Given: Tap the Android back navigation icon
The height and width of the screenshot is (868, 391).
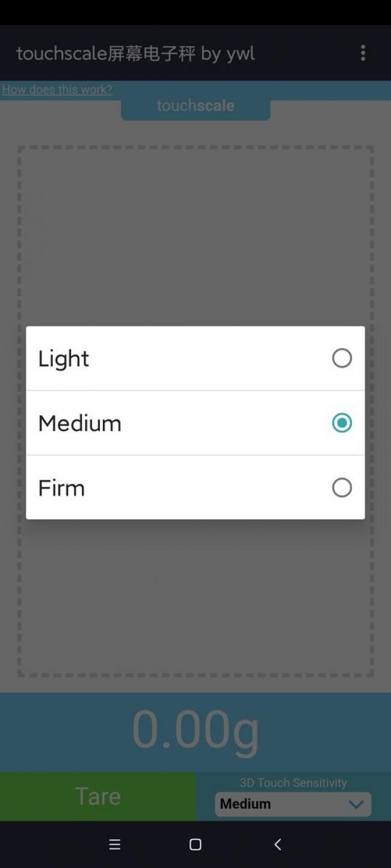Looking at the screenshot, I should click(x=277, y=845).
